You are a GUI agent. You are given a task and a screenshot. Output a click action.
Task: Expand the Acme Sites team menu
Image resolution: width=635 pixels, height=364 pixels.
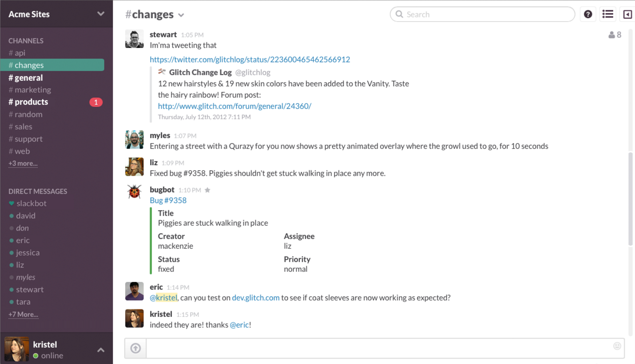101,14
